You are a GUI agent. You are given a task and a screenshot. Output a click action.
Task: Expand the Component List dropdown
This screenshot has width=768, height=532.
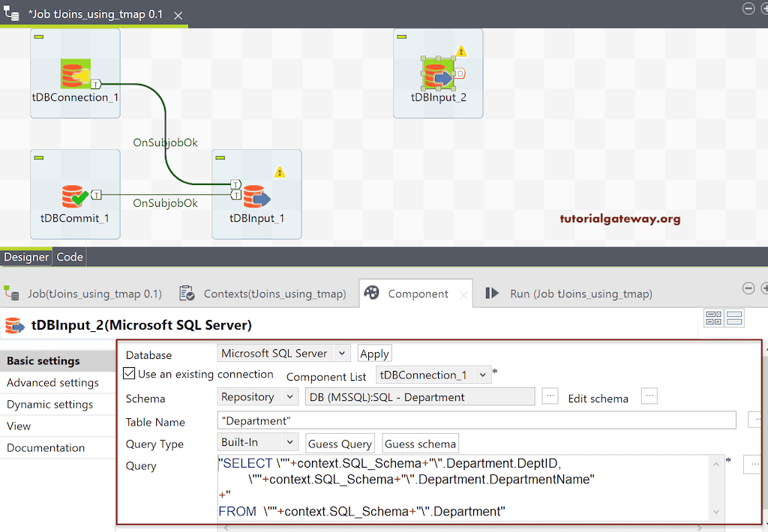click(433, 375)
